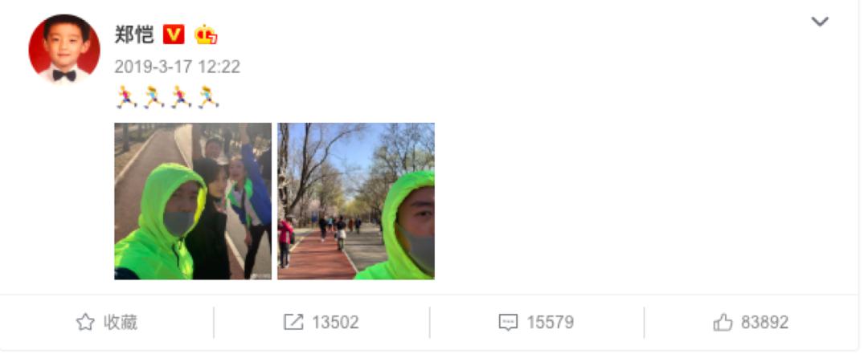The height and width of the screenshot is (354, 868).
Task: Select the 收藏 label text
Action: tap(120, 322)
